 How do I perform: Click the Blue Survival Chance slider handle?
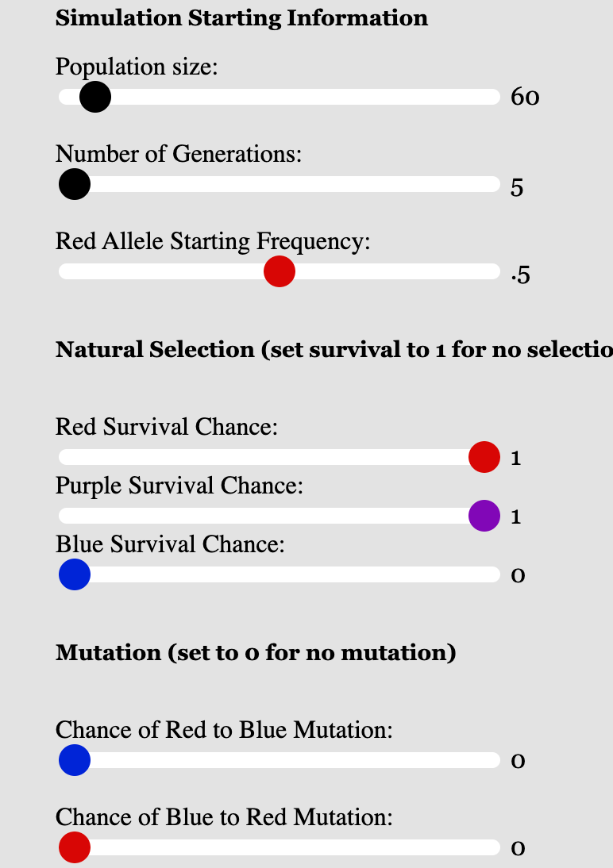coord(75,574)
